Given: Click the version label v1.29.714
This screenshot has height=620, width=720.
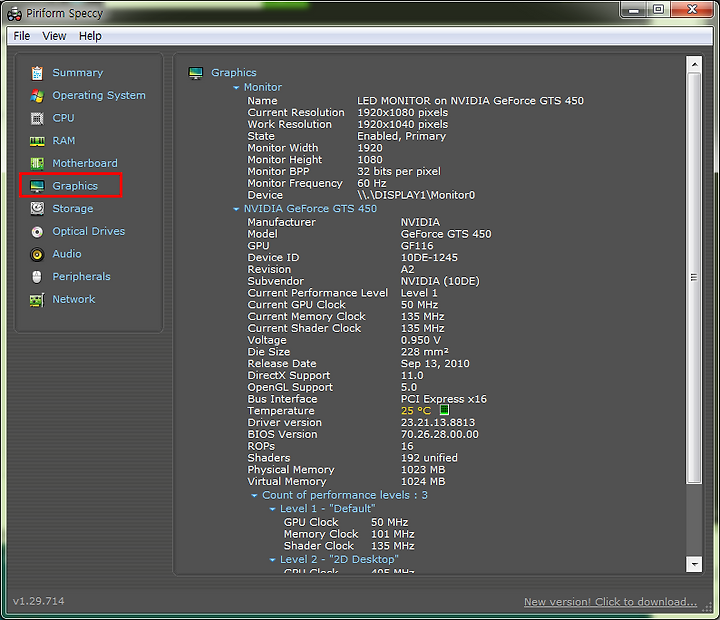Looking at the screenshot, I should point(39,601).
